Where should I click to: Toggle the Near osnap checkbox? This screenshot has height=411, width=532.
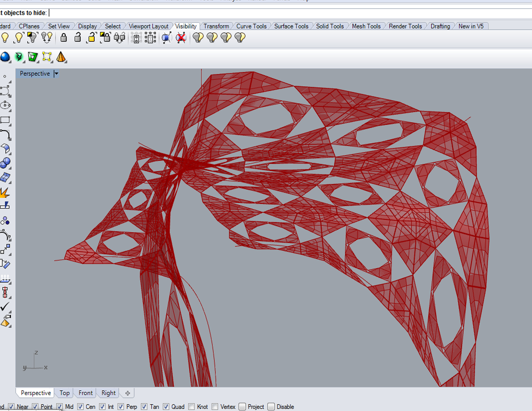tap(11, 407)
